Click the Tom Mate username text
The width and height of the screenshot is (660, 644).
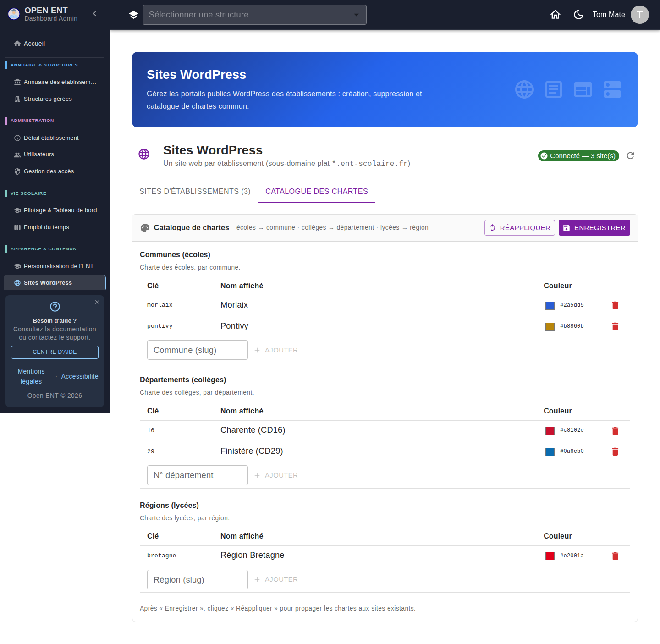(609, 15)
